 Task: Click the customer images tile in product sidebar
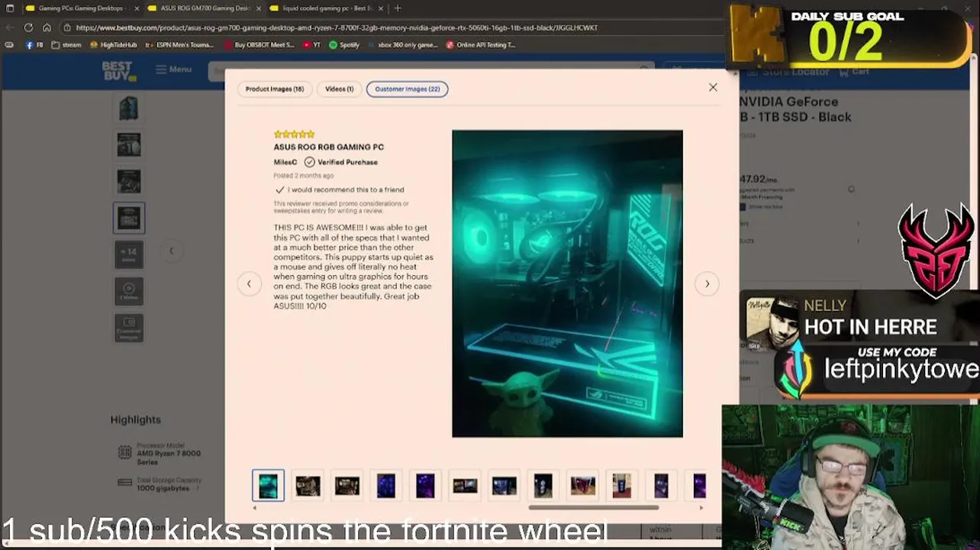[129, 328]
